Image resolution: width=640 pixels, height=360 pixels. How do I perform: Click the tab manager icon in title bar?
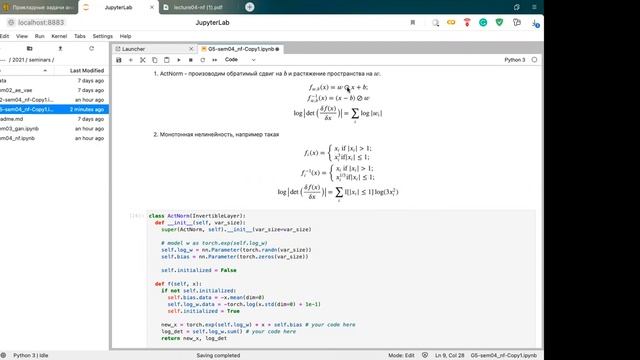click(517, 7)
